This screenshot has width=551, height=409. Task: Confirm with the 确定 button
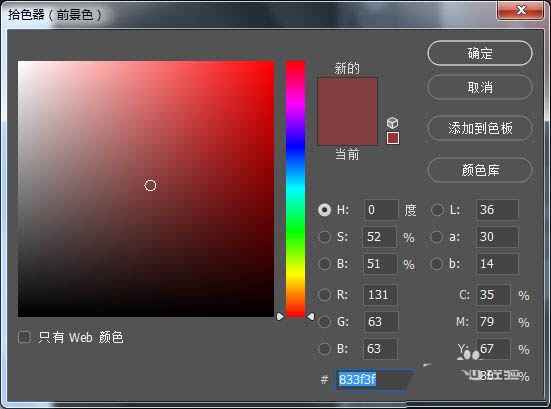(x=480, y=53)
